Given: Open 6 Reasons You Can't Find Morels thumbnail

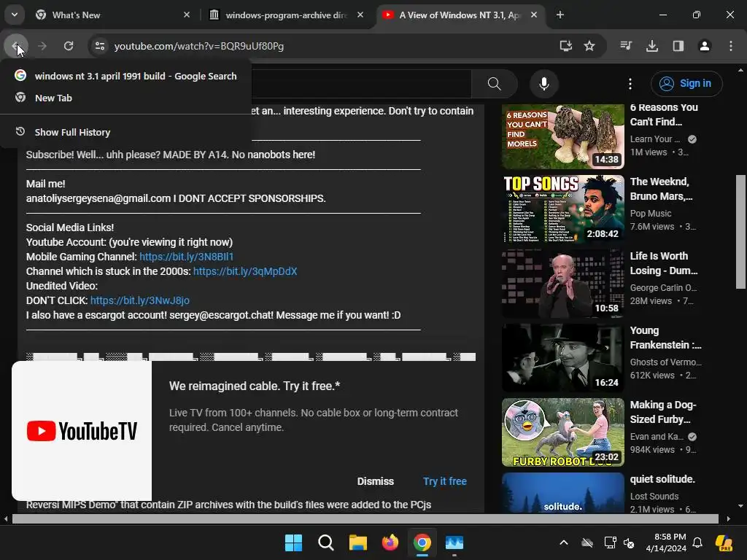Looking at the screenshot, I should [562, 136].
